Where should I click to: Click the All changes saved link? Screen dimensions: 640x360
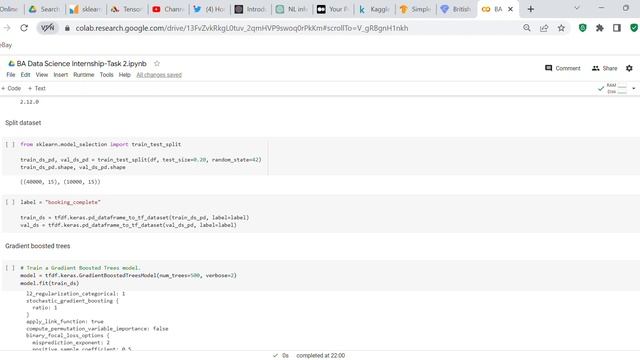pos(159,75)
